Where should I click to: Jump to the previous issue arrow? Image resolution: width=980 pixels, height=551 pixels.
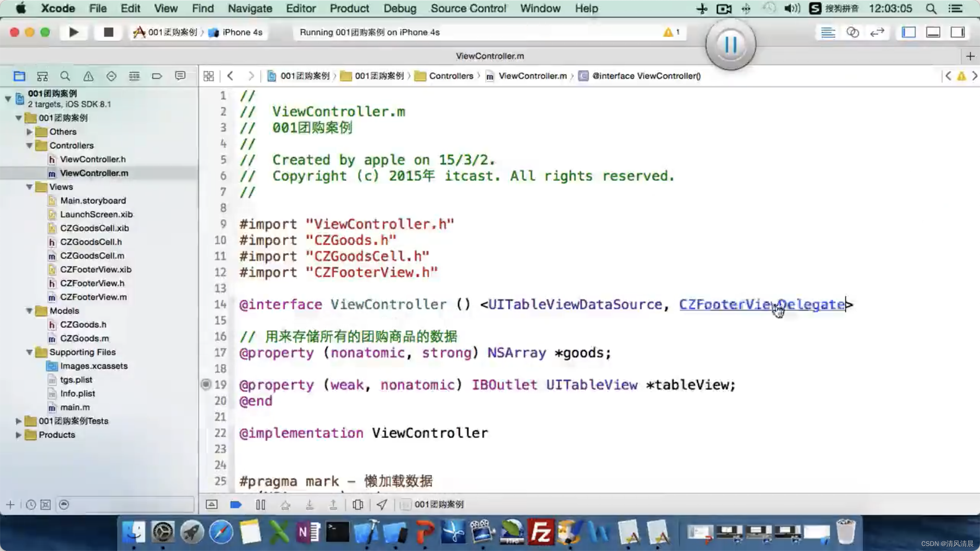pyautogui.click(x=948, y=76)
